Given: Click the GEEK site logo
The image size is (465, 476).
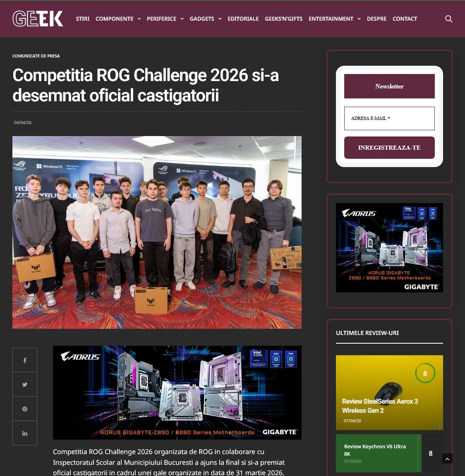Looking at the screenshot, I should (38, 19).
